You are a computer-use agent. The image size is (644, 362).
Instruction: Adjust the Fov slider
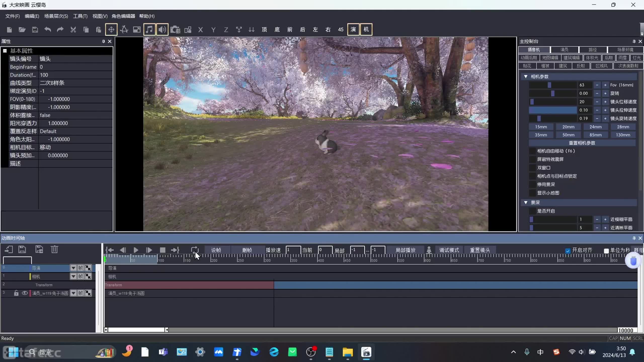click(553, 85)
